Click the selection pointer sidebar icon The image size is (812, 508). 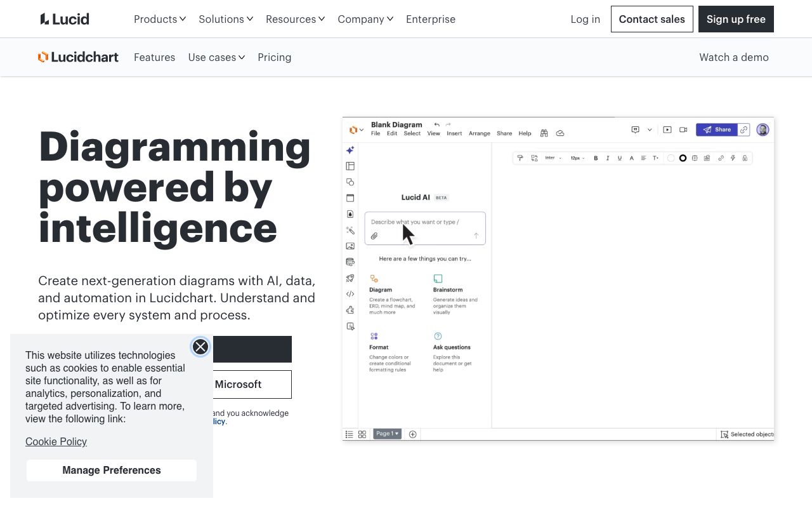350,326
